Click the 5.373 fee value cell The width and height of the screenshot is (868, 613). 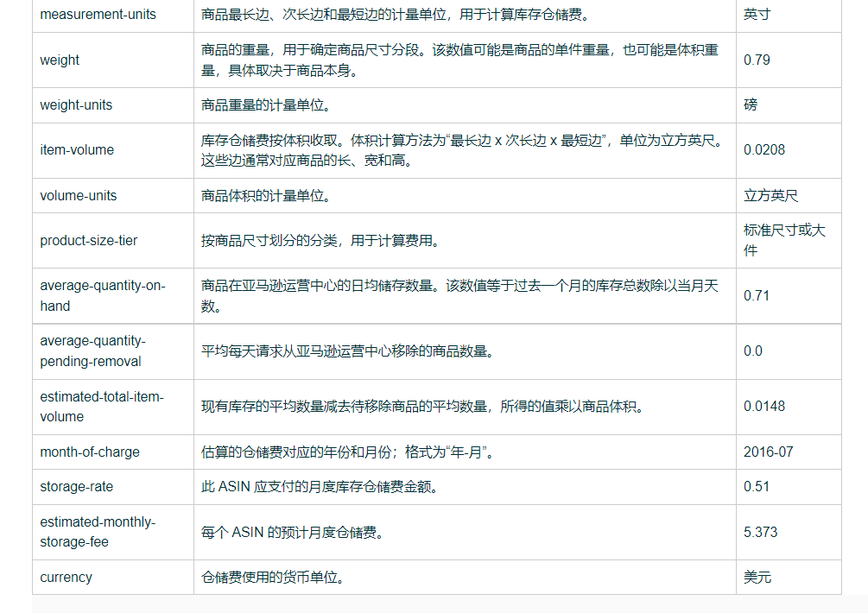tap(757, 532)
